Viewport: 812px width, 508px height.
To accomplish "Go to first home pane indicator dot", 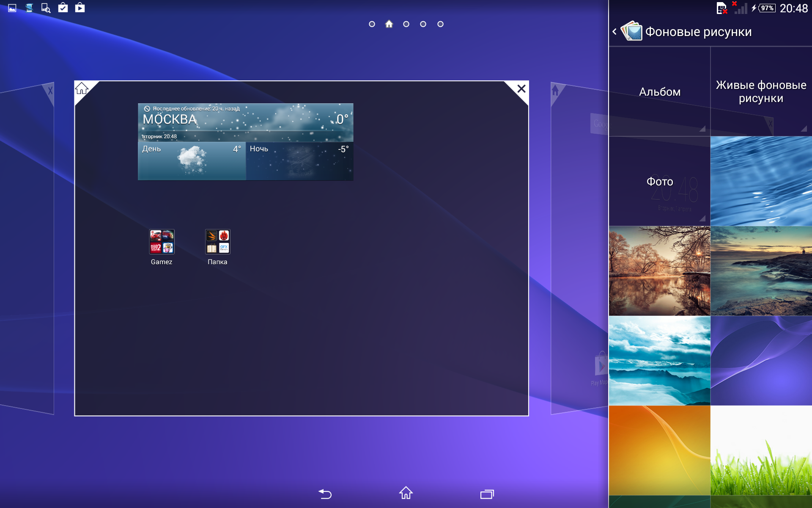I will pos(372,24).
